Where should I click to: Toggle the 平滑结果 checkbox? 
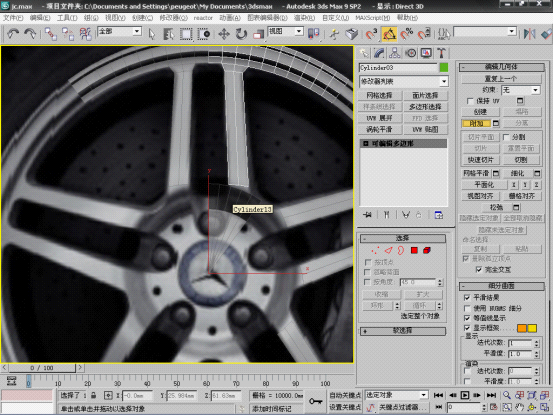point(467,298)
